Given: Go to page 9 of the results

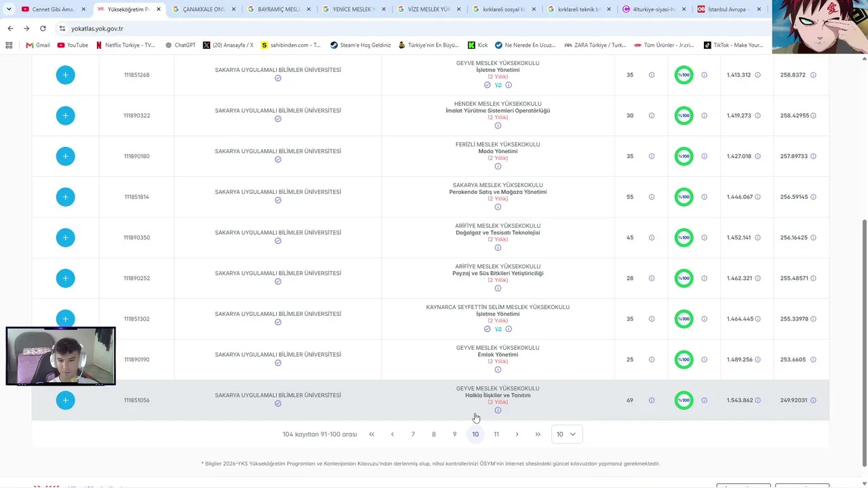Looking at the screenshot, I should point(454,434).
